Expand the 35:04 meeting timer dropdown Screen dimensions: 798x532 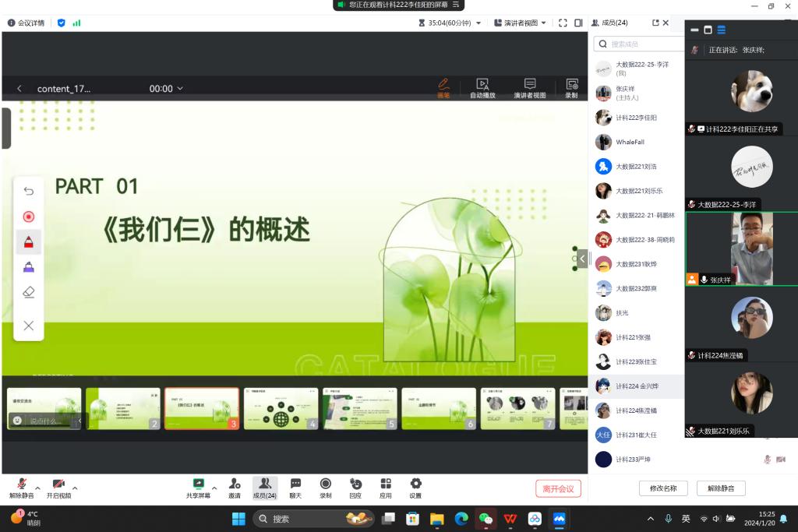click(478, 23)
